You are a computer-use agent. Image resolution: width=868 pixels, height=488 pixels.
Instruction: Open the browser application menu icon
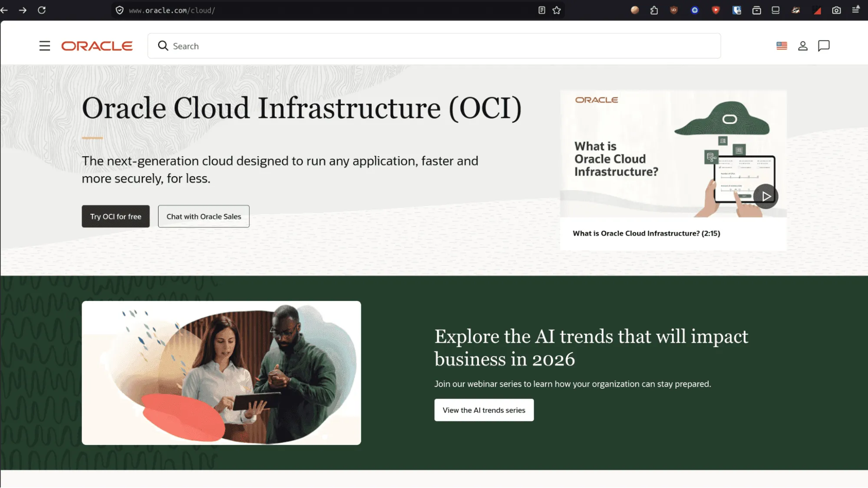[x=855, y=10]
